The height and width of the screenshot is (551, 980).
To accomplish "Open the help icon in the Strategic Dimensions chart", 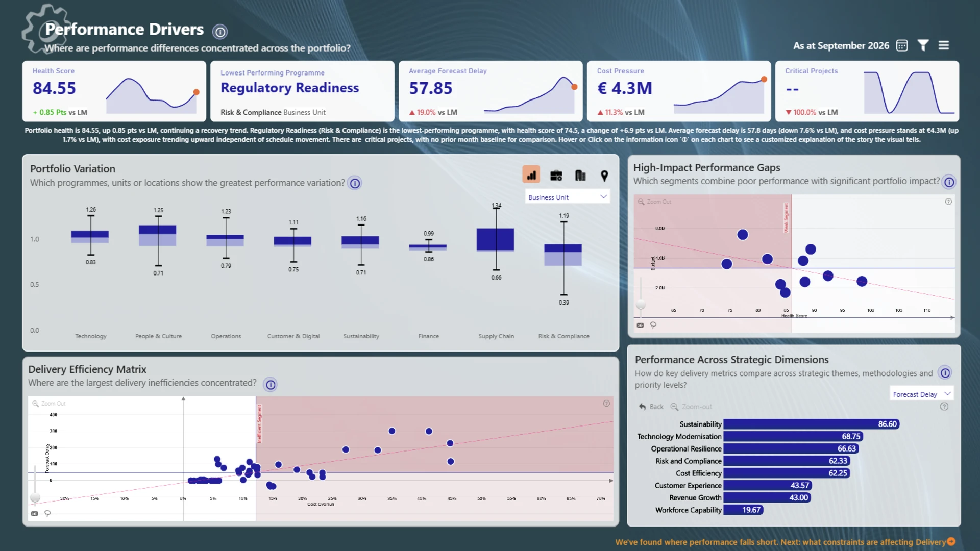I will (944, 407).
